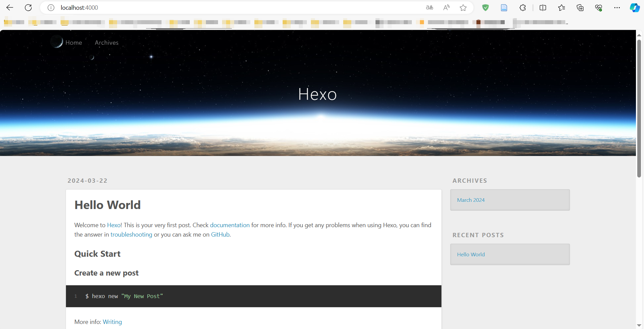Click the Hexo site title
The height and width of the screenshot is (329, 644).
(x=317, y=94)
